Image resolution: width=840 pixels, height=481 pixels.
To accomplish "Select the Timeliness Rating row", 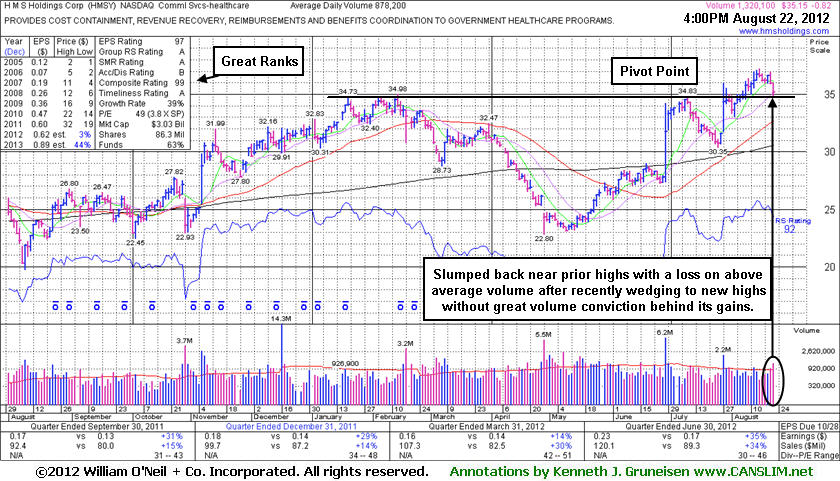I will pos(141,93).
